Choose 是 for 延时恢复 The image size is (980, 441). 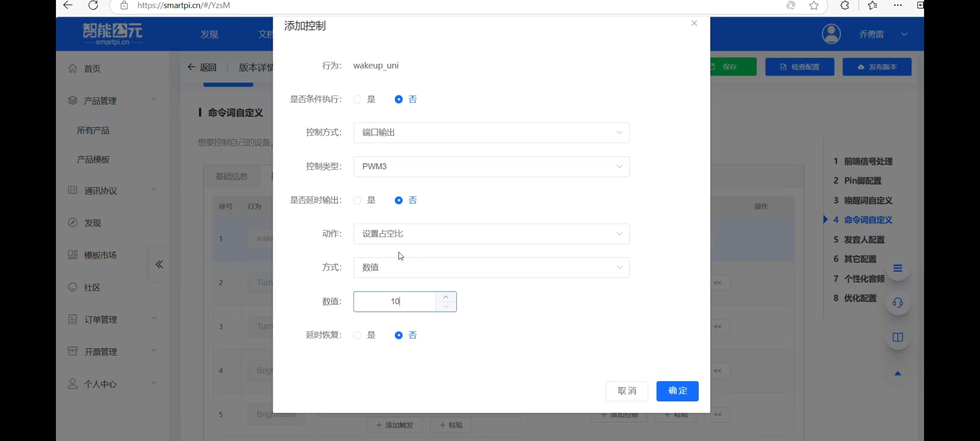[357, 335]
